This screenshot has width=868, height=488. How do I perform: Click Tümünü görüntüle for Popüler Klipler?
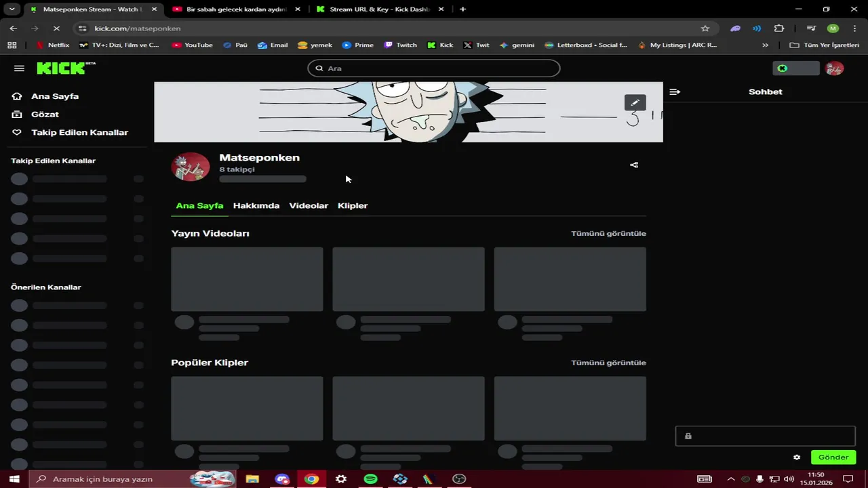pyautogui.click(x=608, y=363)
